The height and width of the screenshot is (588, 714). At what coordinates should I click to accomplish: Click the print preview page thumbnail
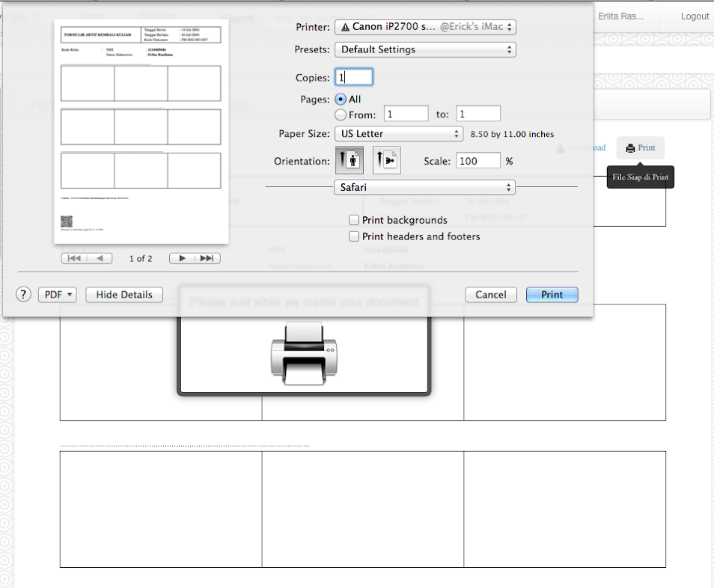[141, 132]
